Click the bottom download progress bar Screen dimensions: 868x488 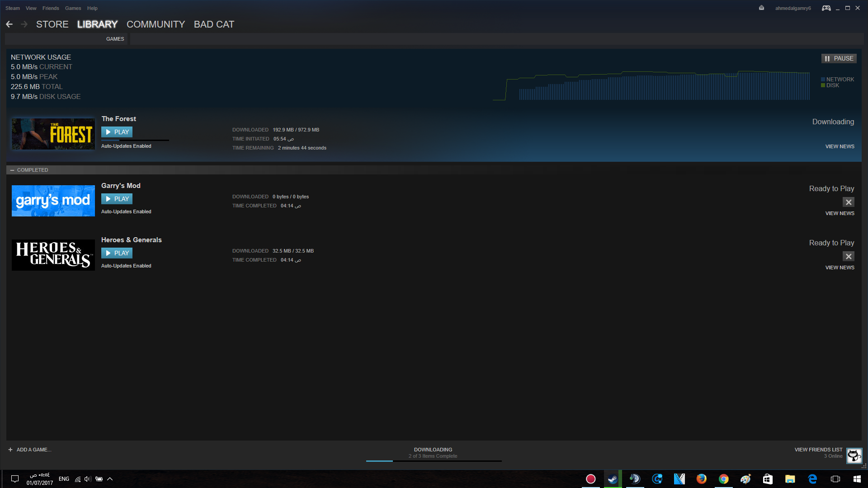tap(434, 461)
